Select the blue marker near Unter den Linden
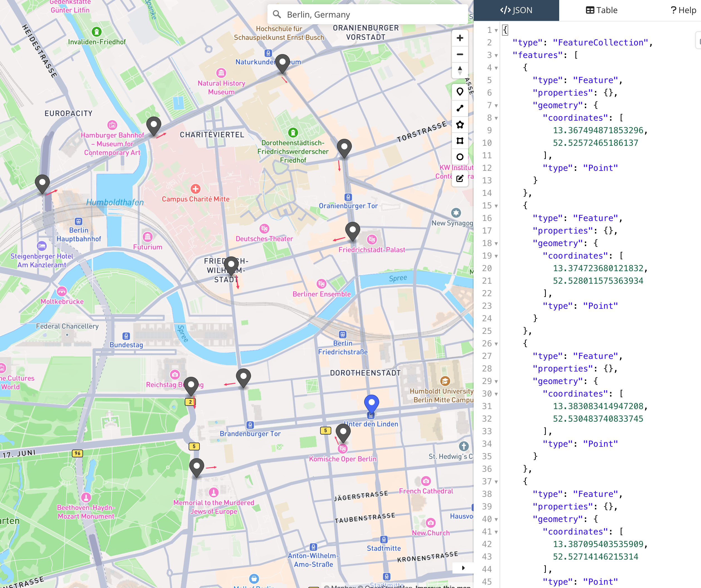The height and width of the screenshot is (588, 701). (x=371, y=404)
